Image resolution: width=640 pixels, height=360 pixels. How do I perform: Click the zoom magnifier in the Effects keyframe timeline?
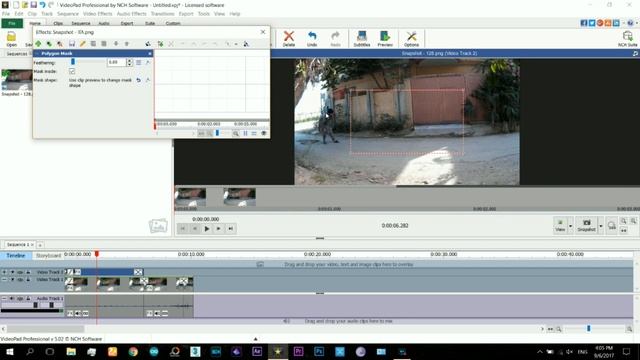point(236,133)
